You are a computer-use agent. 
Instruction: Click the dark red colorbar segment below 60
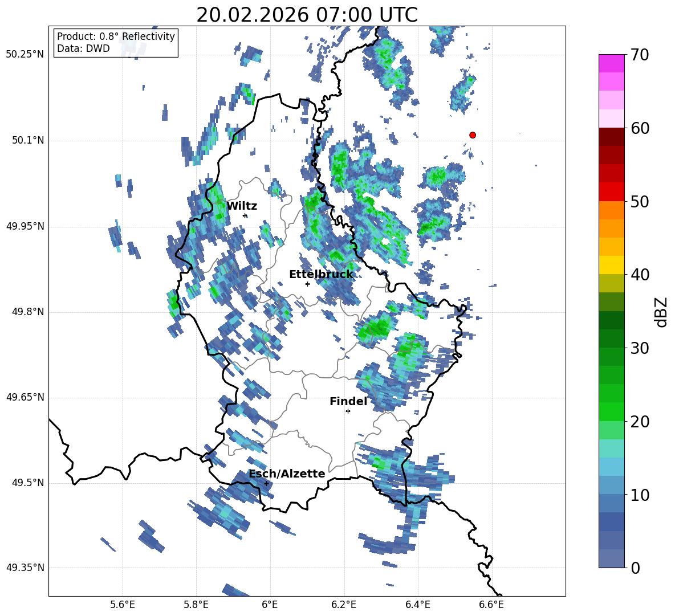click(x=611, y=137)
